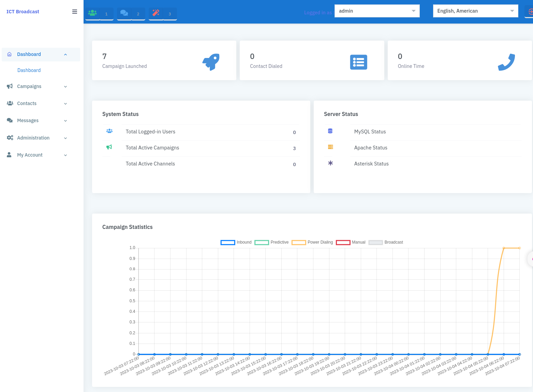
Task: Click the Total Active Channels row text
Action: click(150, 164)
